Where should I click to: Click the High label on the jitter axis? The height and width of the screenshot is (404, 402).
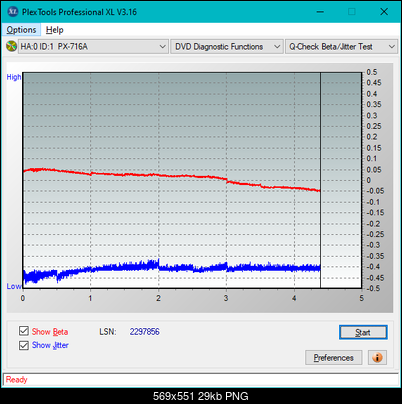click(14, 77)
